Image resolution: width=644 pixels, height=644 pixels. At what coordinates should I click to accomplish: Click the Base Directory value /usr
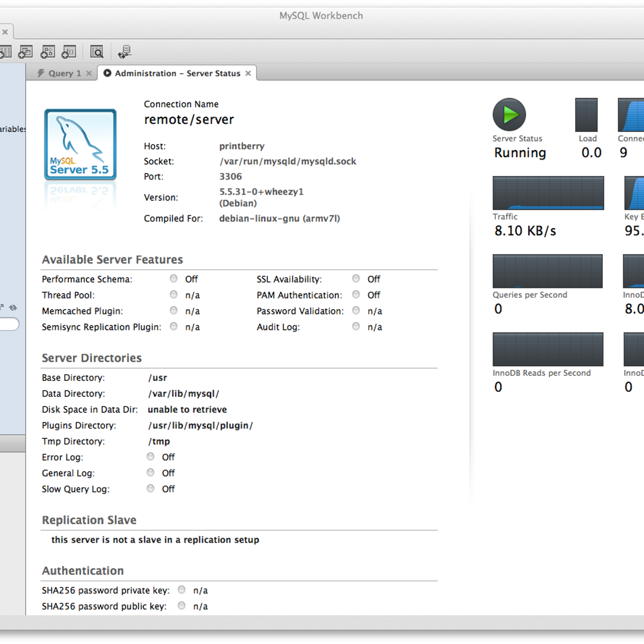tap(157, 378)
